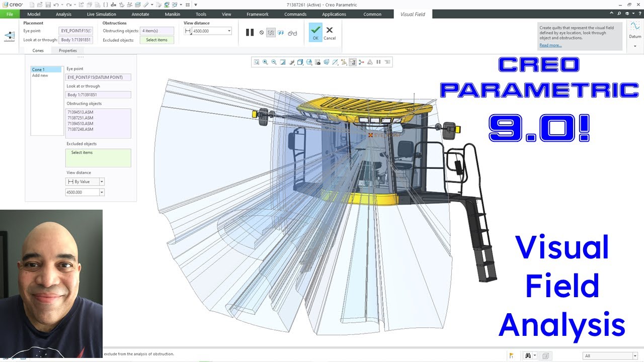Click the Datum display filters icon
644x362 pixels.
(x=344, y=62)
